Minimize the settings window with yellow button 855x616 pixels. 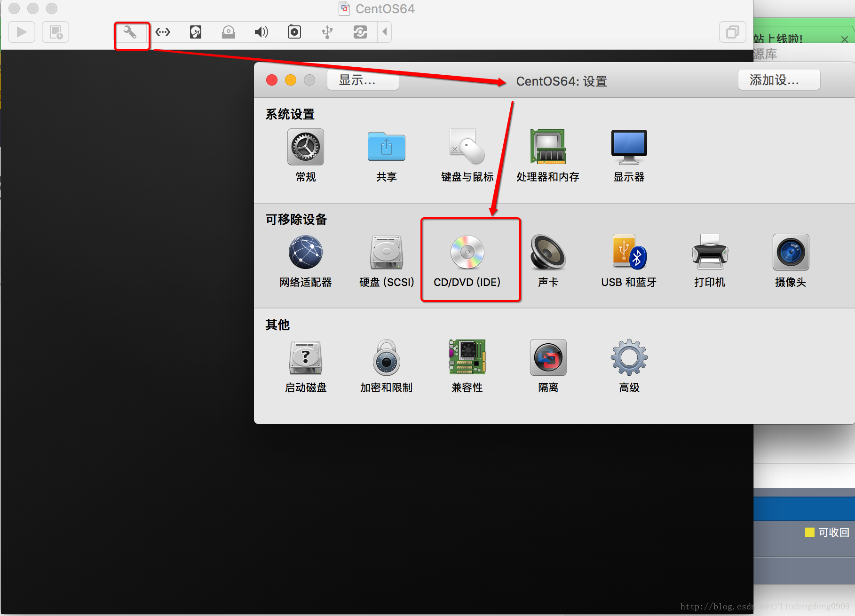(x=291, y=80)
